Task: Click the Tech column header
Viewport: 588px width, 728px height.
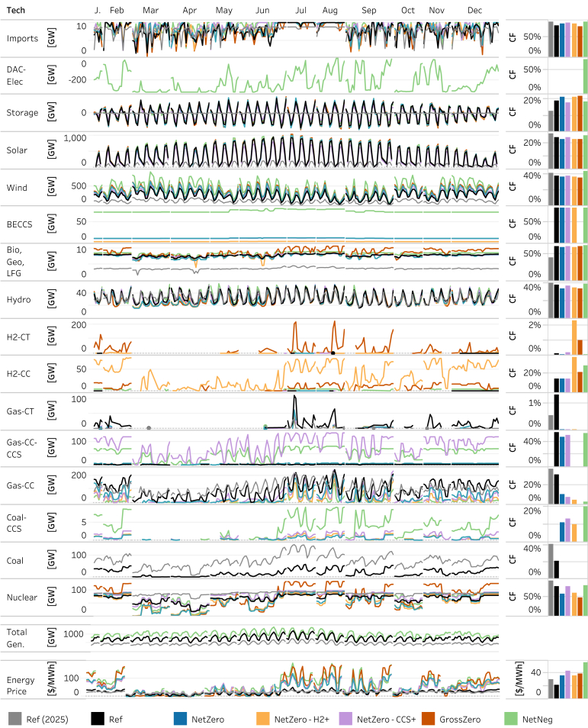Action: click(x=16, y=10)
